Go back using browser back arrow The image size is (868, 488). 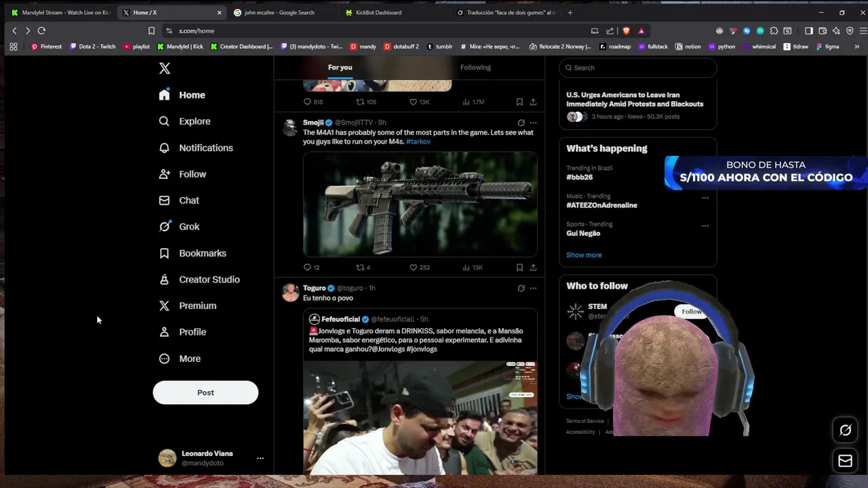(14, 30)
